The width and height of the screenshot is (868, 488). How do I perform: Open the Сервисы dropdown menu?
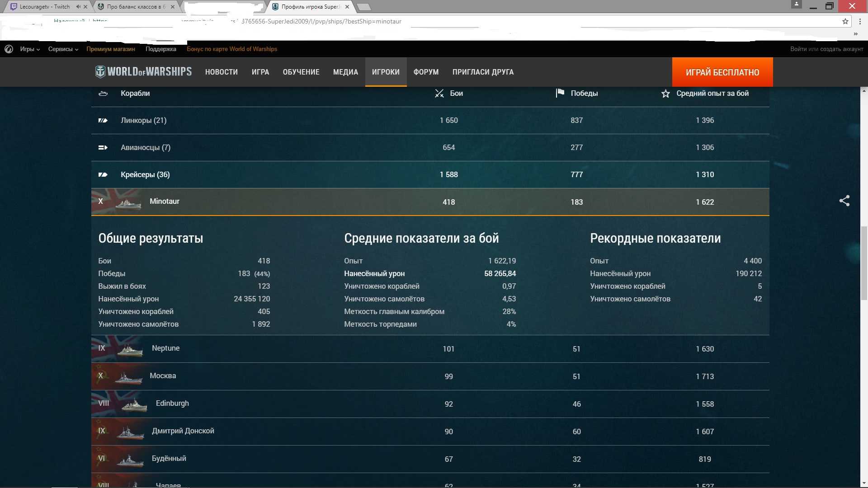(63, 49)
